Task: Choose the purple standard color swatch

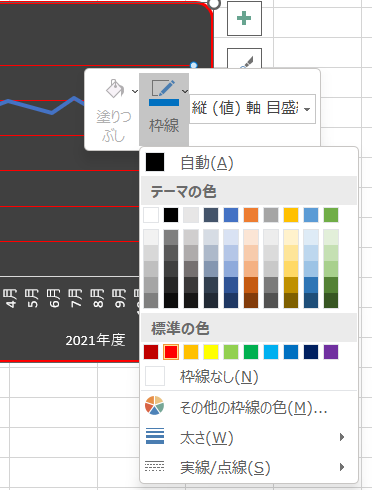Action: tap(331, 352)
